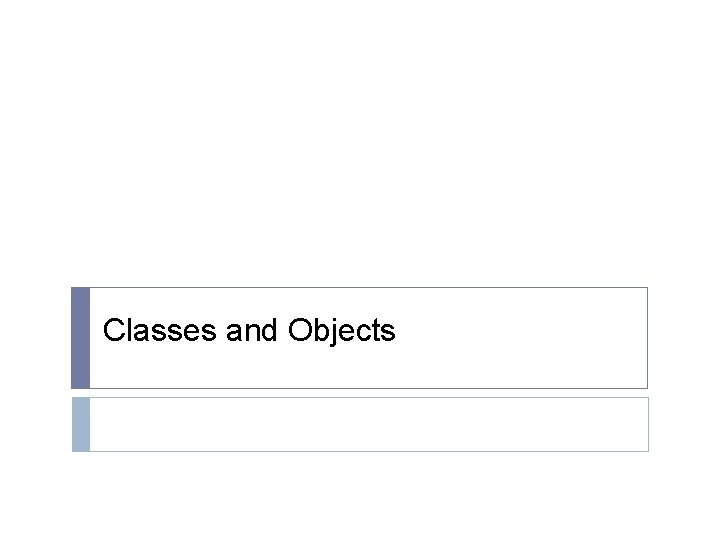This screenshot has width=720, height=540.
Task: Select the dark purple-blue accent bar beside title
Action: (x=80, y=338)
